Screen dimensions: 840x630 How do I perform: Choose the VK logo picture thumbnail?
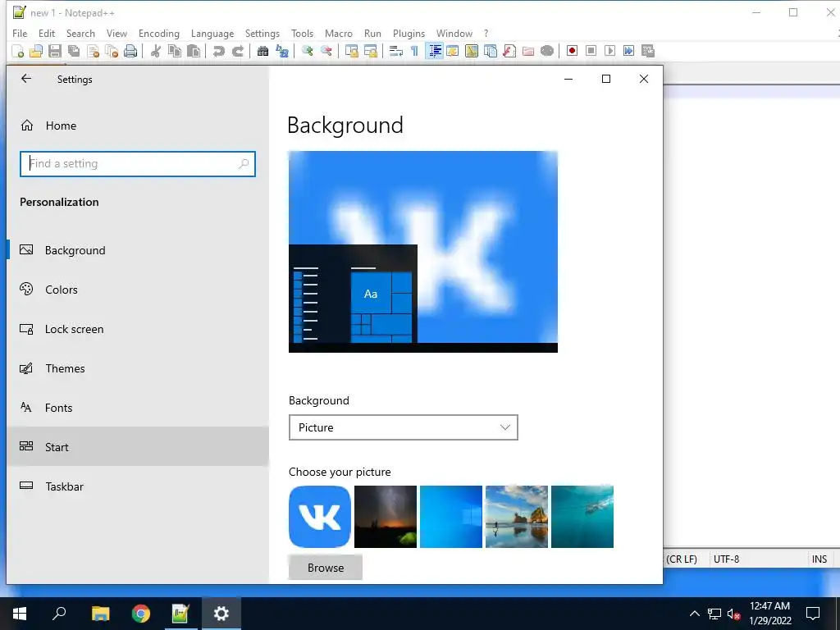coord(320,517)
